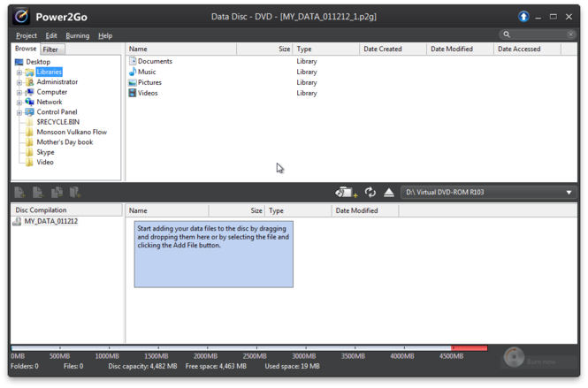Select the $RECYCLE.BIN folder
Viewport: 588px width, 388px height.
click(57, 122)
